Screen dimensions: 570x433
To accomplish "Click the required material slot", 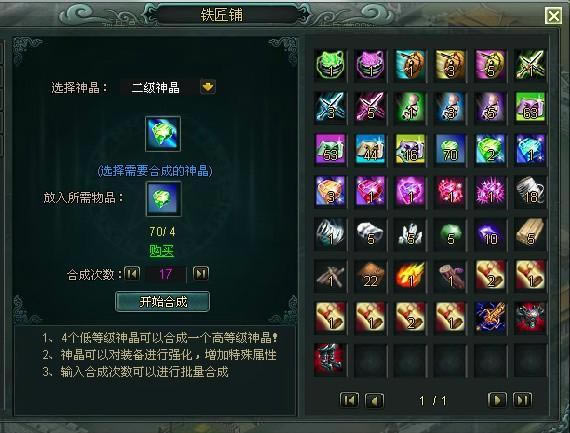I will coord(163,199).
